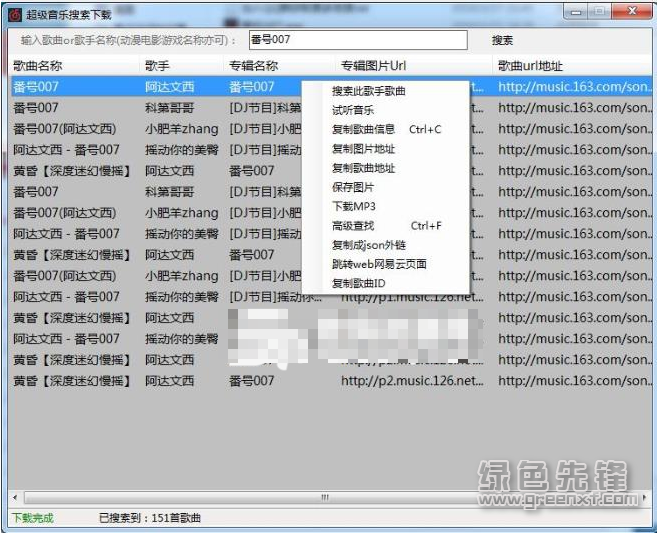Select 试听音乐 in the context menu
The width and height of the screenshot is (657, 534).
(352, 110)
